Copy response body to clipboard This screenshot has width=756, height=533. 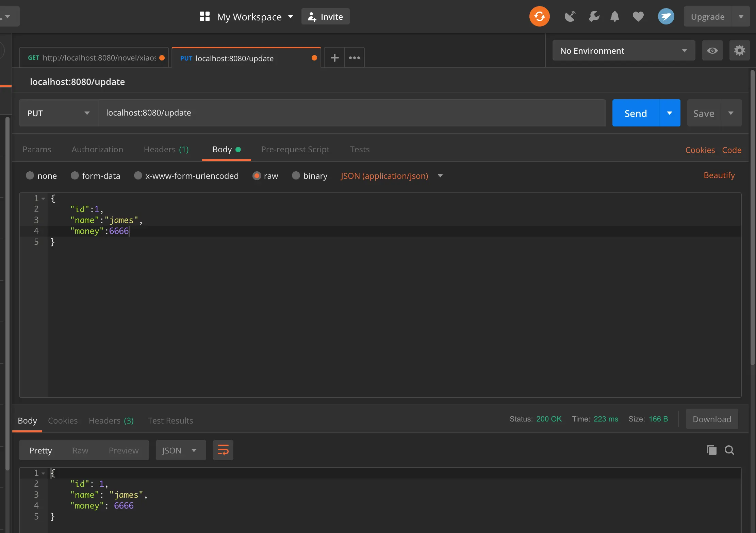click(x=711, y=450)
